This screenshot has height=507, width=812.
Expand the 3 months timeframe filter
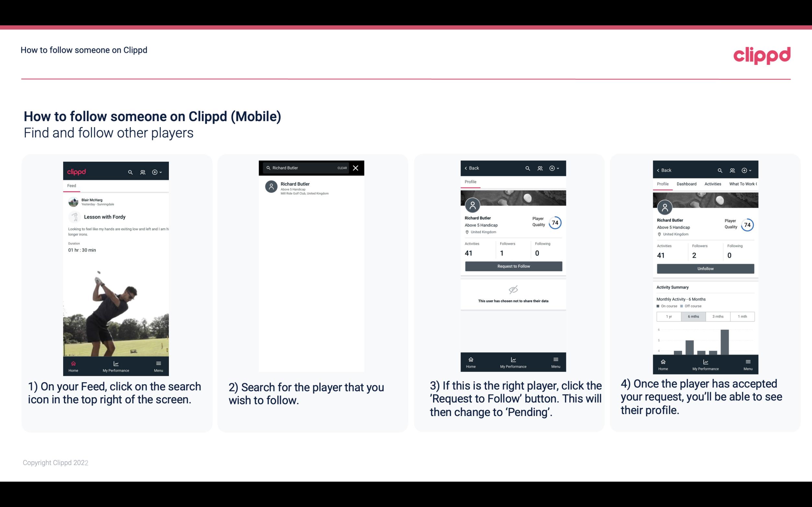[x=718, y=316]
